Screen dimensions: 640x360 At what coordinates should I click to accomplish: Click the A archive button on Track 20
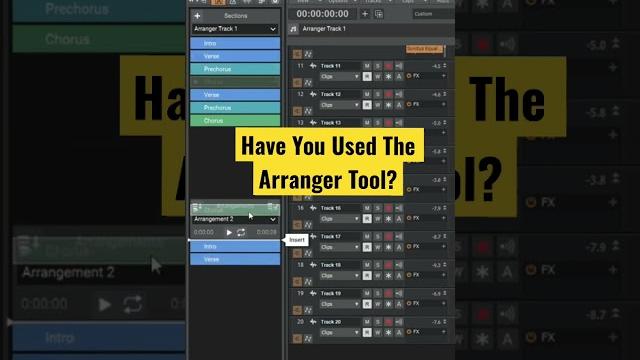point(399,333)
